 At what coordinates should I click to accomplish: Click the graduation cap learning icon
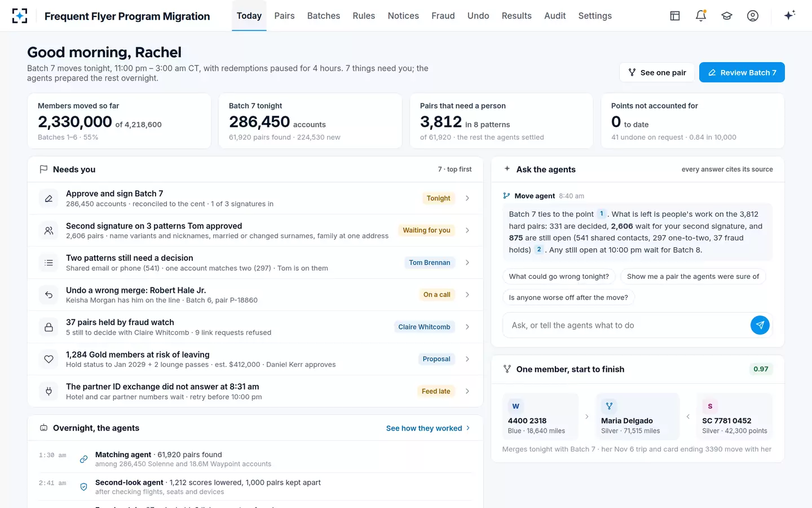727,16
